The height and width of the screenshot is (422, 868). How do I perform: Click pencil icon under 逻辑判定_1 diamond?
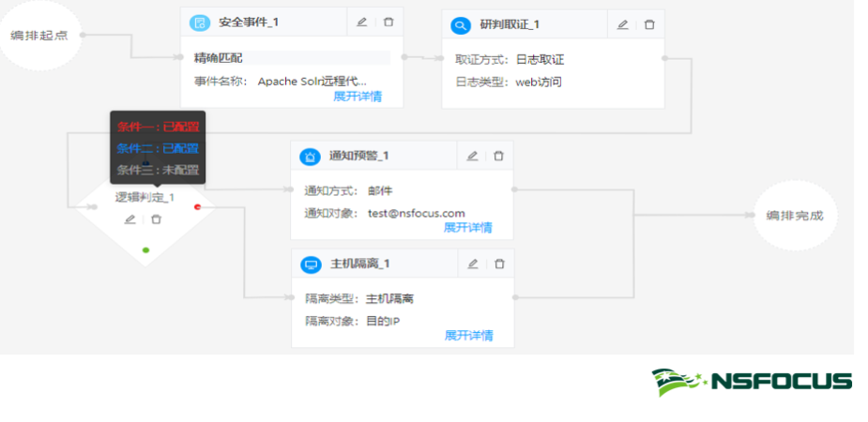(129, 219)
